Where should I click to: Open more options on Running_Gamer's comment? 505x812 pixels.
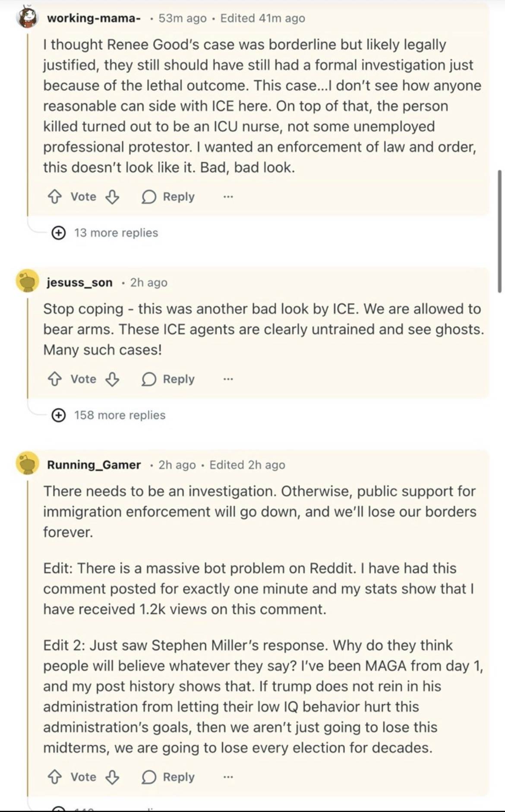pyautogui.click(x=228, y=777)
